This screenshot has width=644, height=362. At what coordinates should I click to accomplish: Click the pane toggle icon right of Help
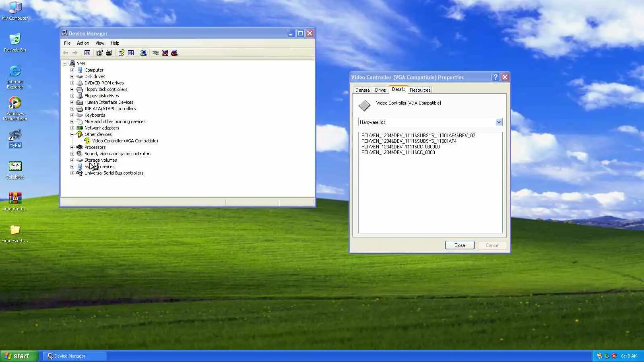point(131,53)
